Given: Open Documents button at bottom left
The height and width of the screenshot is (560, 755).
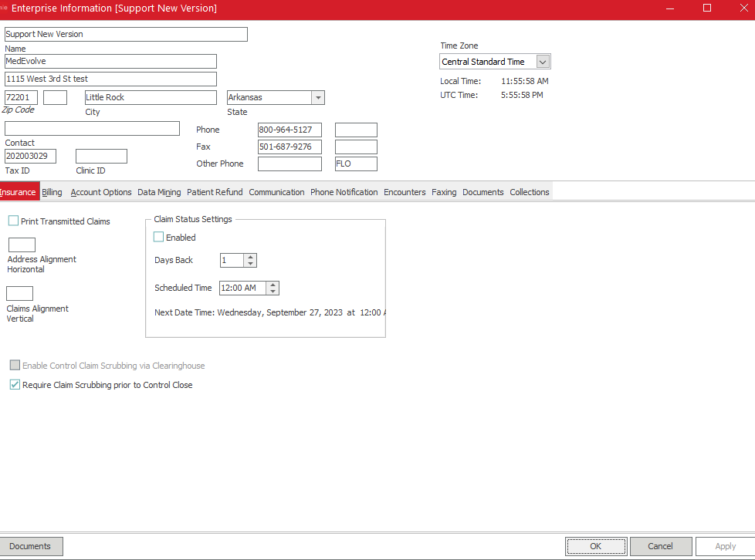Looking at the screenshot, I should click(31, 546).
